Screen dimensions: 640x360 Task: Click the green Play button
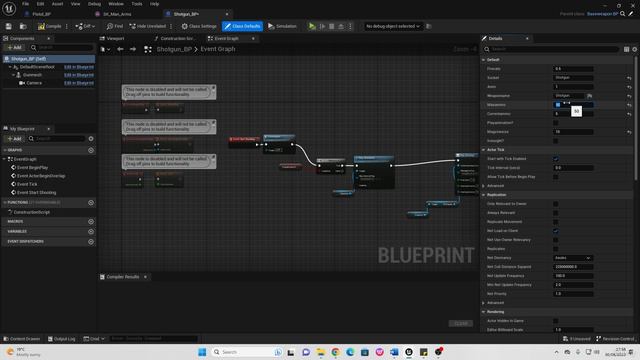tap(312, 26)
